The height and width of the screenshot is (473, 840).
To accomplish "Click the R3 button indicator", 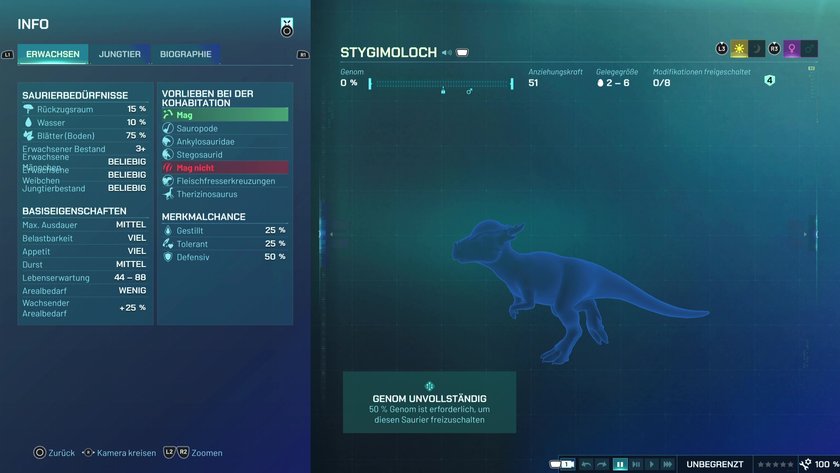I will tap(774, 49).
